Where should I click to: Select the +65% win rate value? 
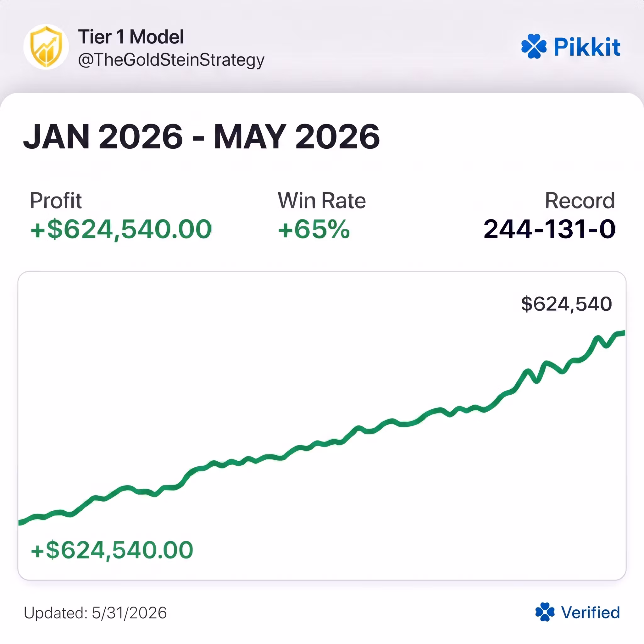pos(314,229)
